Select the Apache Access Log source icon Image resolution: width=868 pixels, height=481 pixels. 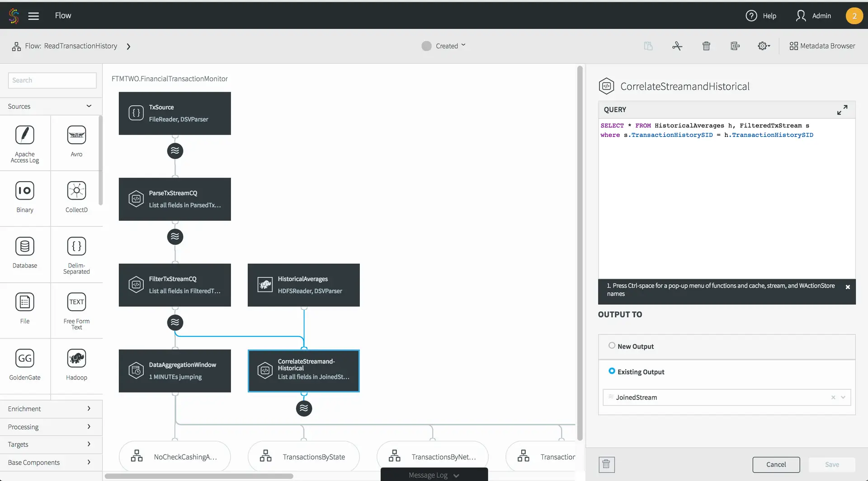(25, 135)
